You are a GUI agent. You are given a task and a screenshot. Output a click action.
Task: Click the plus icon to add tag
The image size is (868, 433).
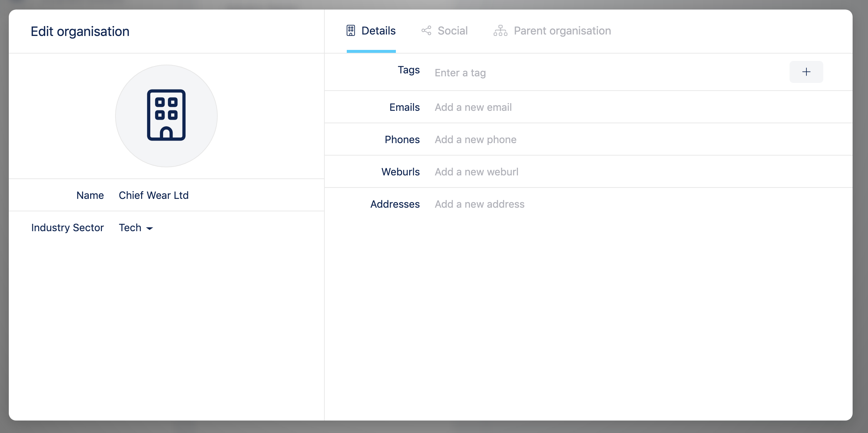806,72
